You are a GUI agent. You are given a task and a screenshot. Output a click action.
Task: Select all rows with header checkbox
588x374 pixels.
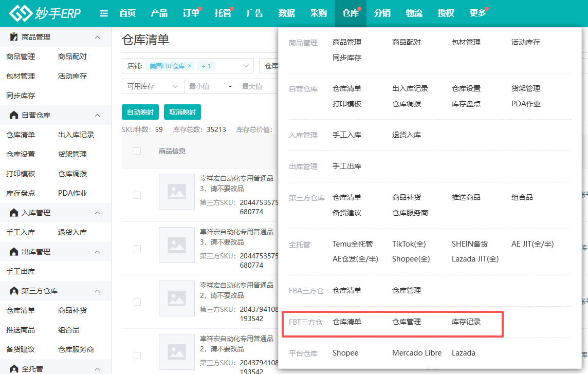click(137, 151)
